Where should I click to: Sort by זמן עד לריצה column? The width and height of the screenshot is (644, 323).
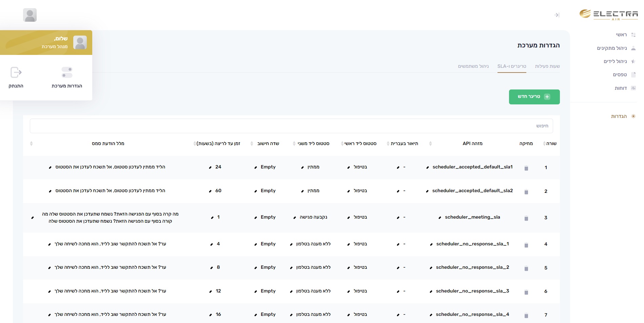(195, 144)
